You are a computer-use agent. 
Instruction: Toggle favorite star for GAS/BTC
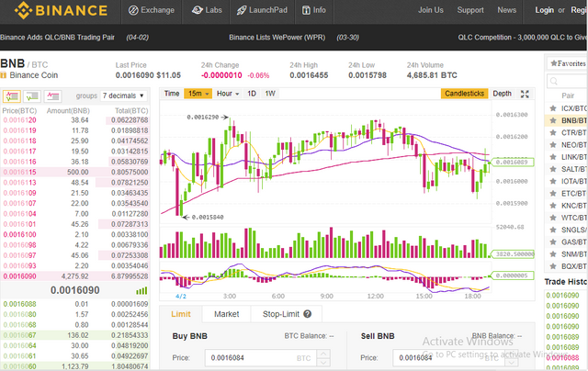553,242
